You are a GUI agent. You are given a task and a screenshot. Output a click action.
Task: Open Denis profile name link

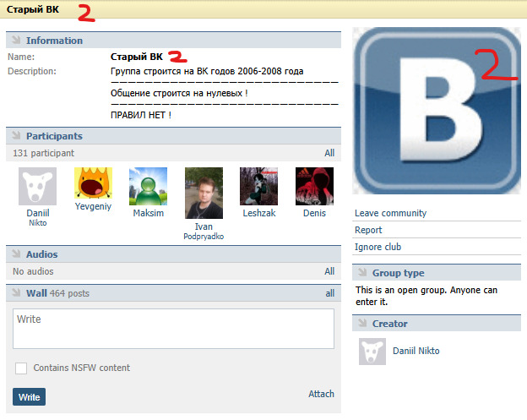(x=314, y=213)
